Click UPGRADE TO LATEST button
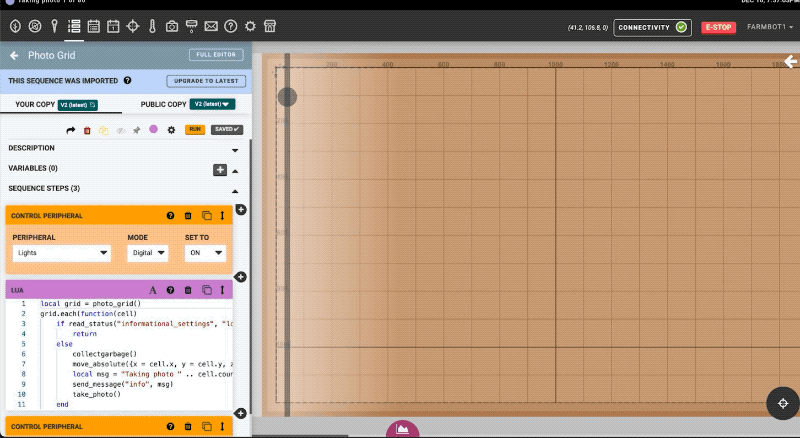Viewport: 800px width, 438px height. 206,81
